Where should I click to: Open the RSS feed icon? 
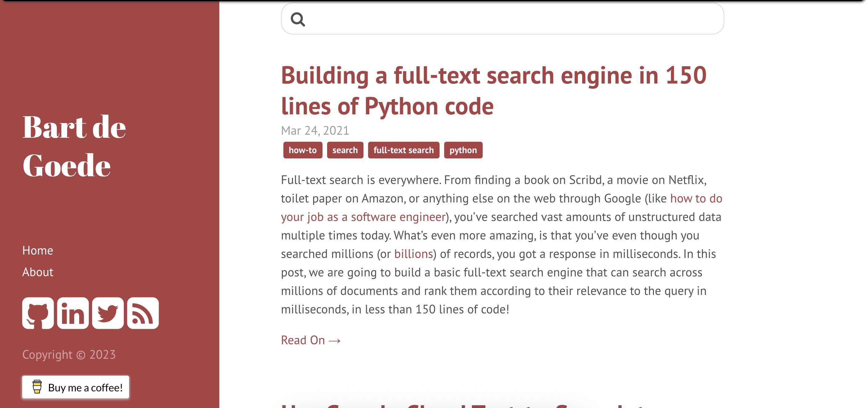click(x=143, y=313)
